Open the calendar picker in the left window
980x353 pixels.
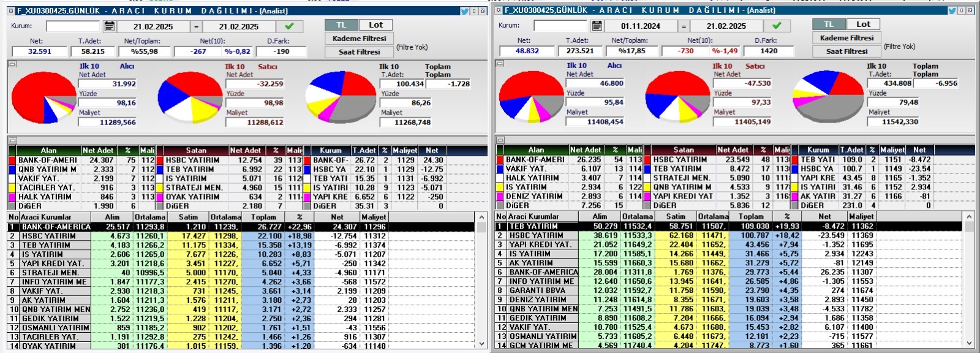coord(110,26)
